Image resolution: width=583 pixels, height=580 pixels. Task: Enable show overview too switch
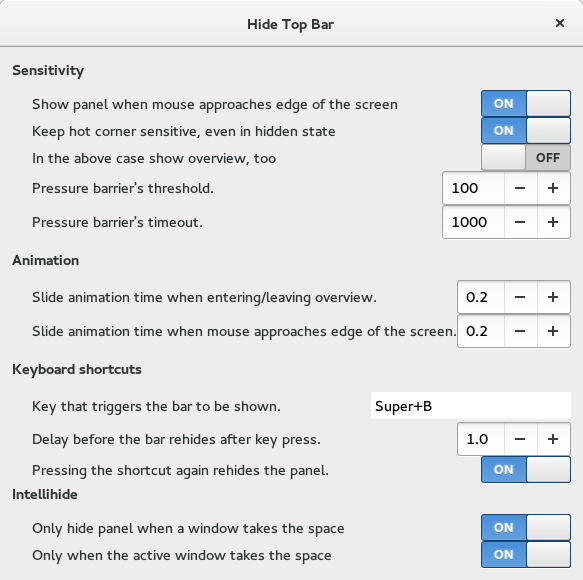click(526, 158)
